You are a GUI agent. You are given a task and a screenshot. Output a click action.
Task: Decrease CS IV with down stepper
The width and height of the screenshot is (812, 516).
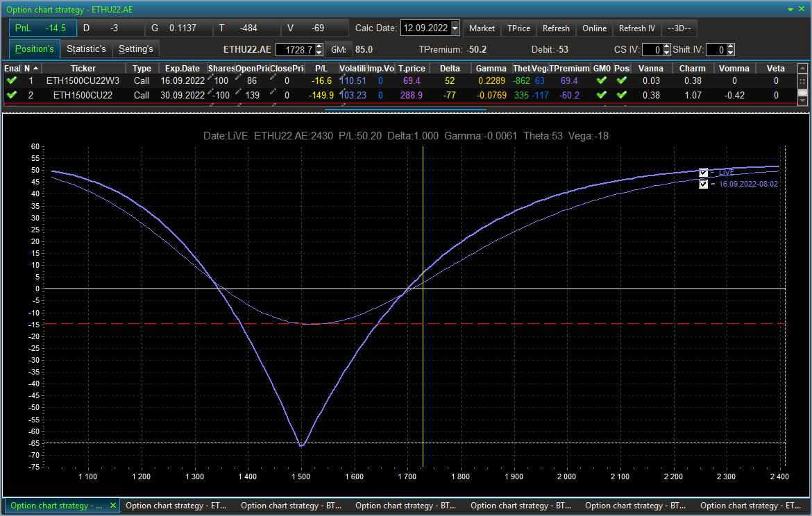pos(666,53)
